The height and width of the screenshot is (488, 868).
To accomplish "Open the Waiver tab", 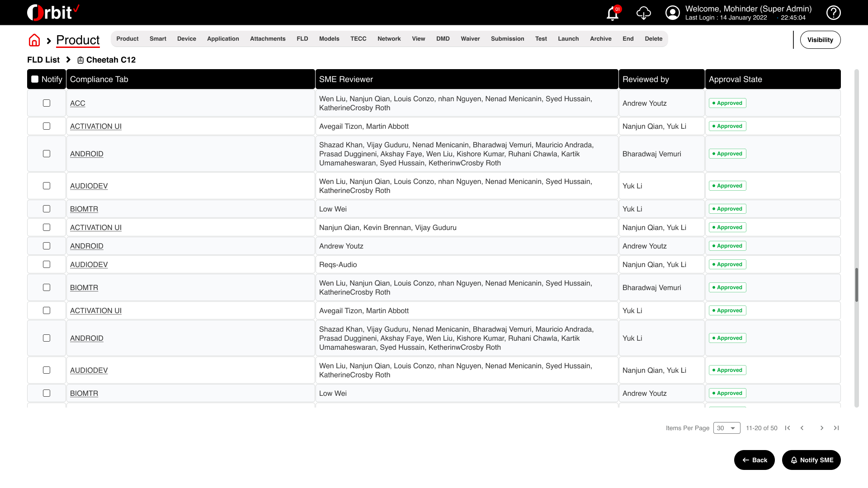I will [470, 39].
